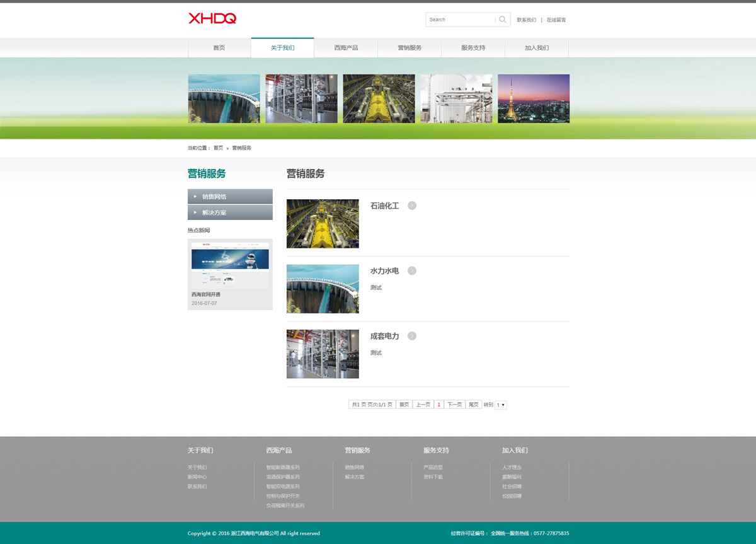The height and width of the screenshot is (544, 756).
Task: Click the 尾页 pagination button
Action: 474,405
